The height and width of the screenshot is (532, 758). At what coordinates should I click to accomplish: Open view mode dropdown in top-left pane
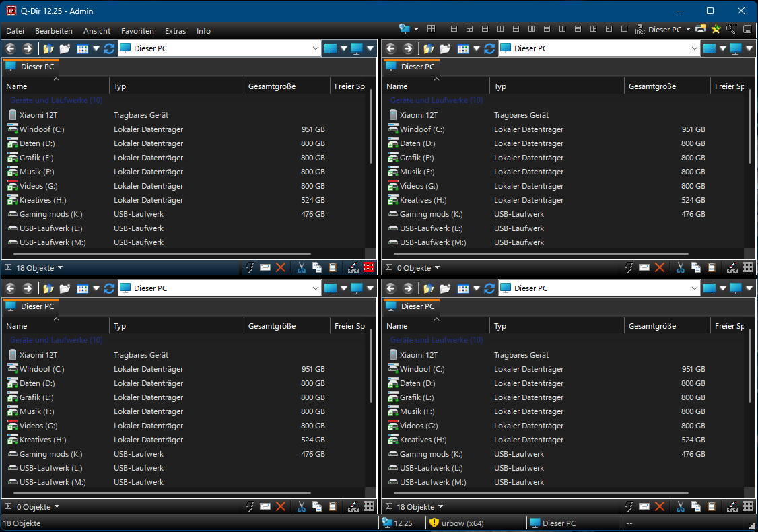tap(96, 48)
